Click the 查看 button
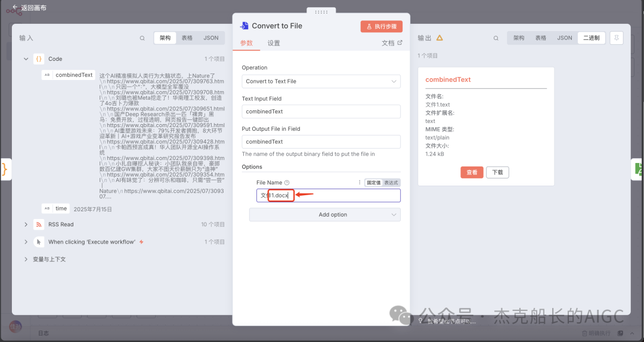The image size is (644, 342). [x=472, y=172]
